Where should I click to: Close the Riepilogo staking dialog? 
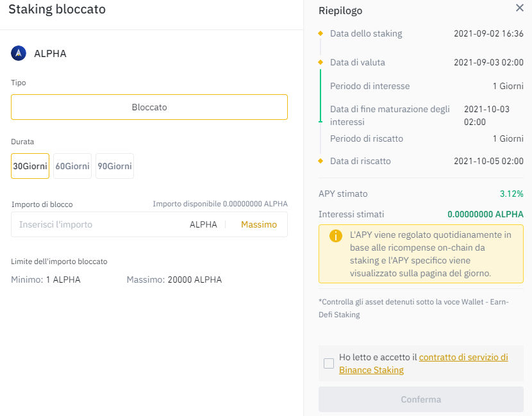click(519, 8)
